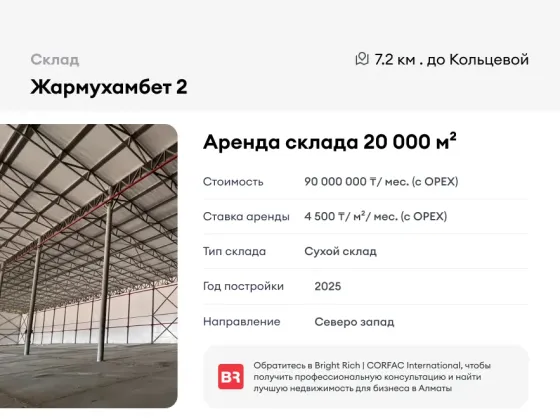This screenshot has height=419, width=560.
Task: Select the Стоимость row label
Action: click(x=233, y=182)
